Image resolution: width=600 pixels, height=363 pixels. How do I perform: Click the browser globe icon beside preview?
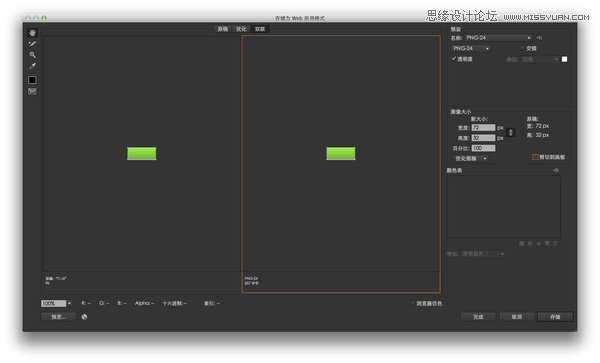(x=84, y=317)
